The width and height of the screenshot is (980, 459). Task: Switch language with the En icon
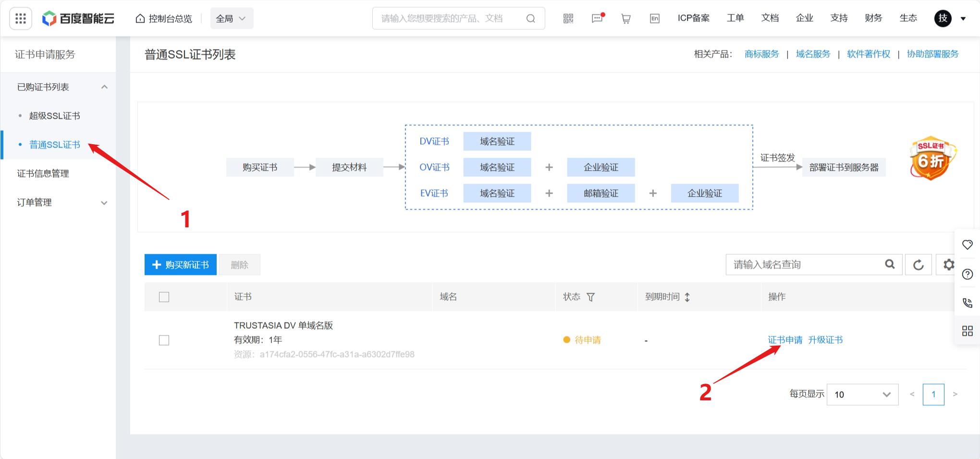pyautogui.click(x=655, y=18)
